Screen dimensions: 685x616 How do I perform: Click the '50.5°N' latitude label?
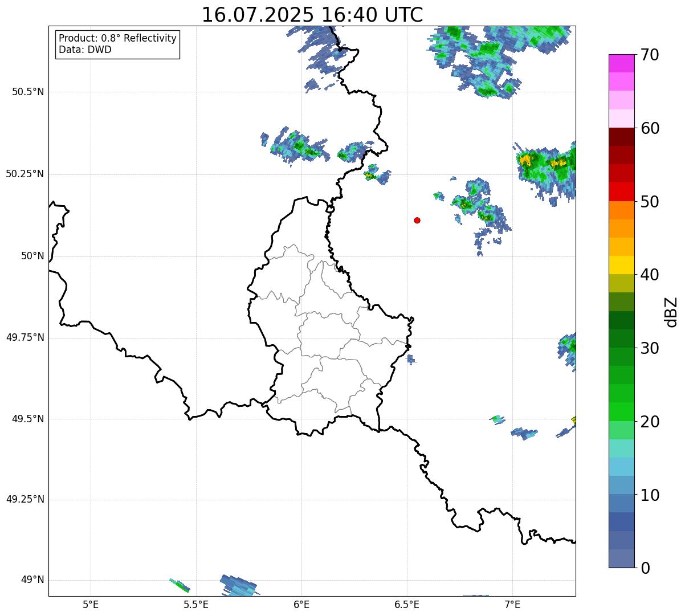click(28, 92)
